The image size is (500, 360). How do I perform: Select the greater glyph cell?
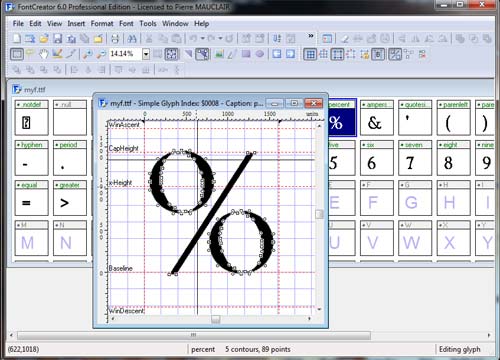[70, 198]
